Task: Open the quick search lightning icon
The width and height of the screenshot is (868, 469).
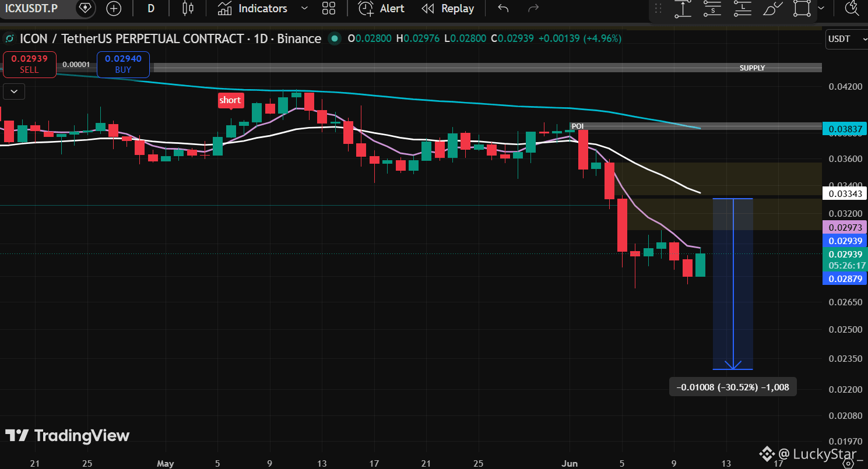Action: [852, 8]
